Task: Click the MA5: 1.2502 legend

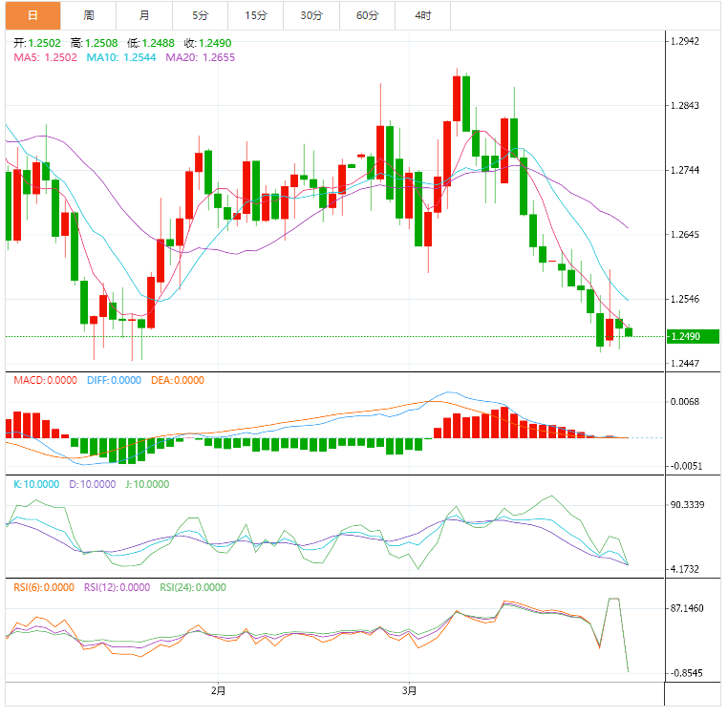Action: tap(45, 57)
